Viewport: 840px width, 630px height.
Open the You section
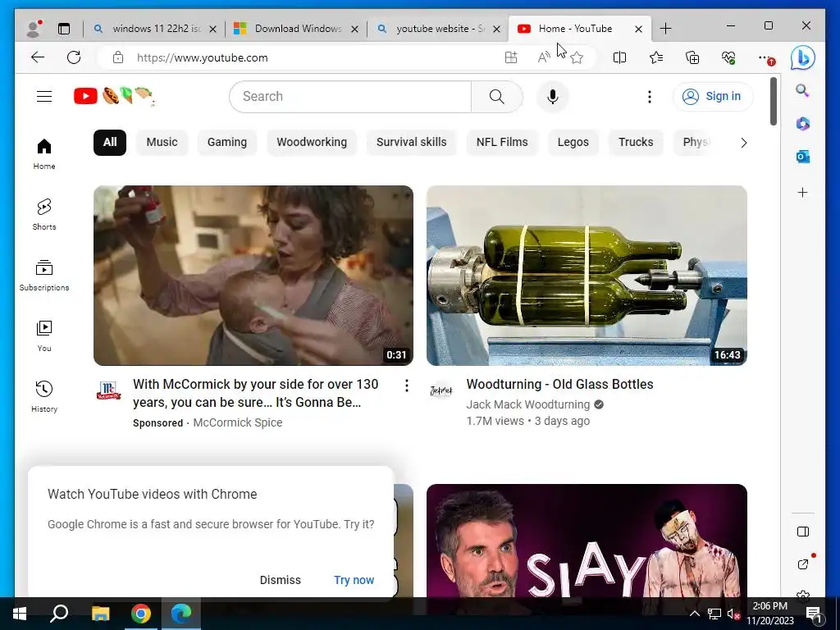[x=44, y=336]
